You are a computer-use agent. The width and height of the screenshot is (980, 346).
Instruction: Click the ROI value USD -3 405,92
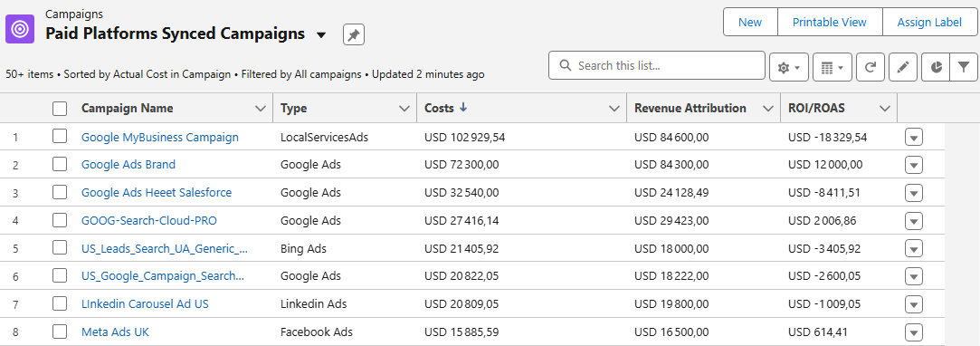click(824, 248)
